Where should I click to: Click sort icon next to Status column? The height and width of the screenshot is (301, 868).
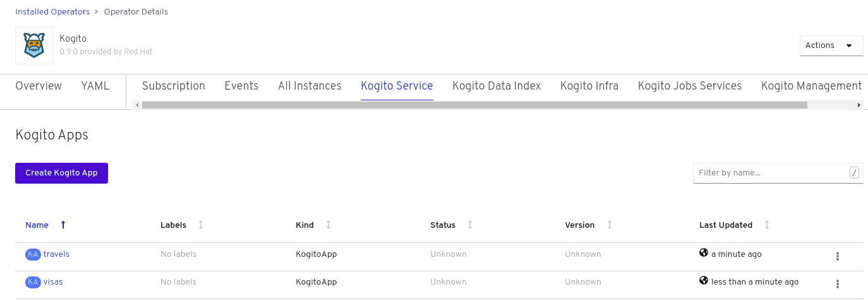tap(470, 225)
